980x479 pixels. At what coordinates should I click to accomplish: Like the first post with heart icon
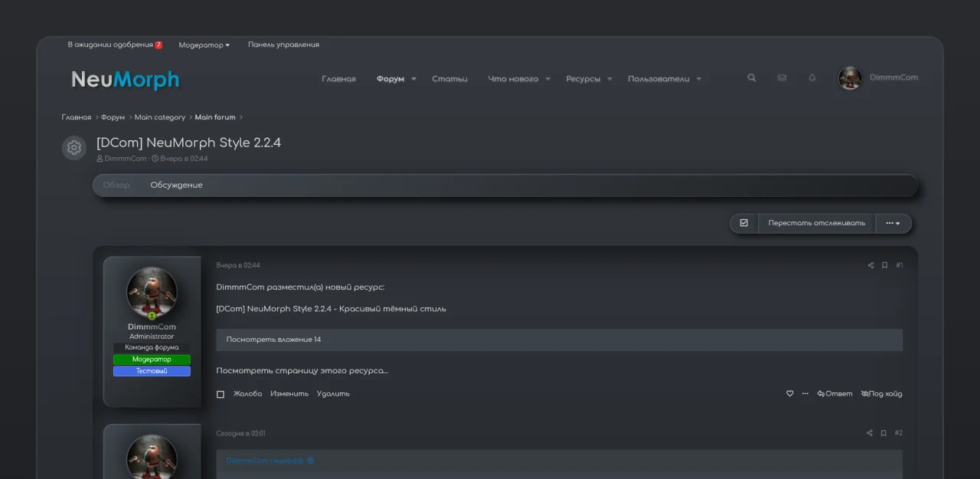(x=790, y=394)
